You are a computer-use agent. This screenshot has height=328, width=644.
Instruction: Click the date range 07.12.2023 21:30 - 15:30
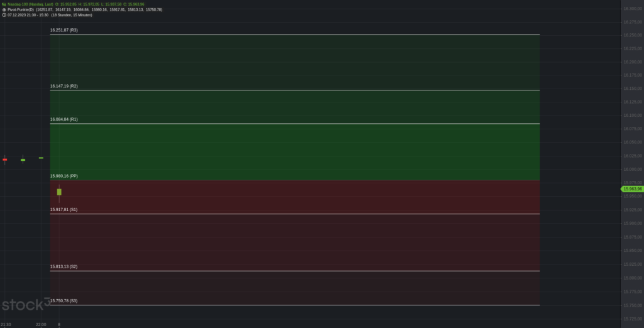pyautogui.click(x=28, y=15)
